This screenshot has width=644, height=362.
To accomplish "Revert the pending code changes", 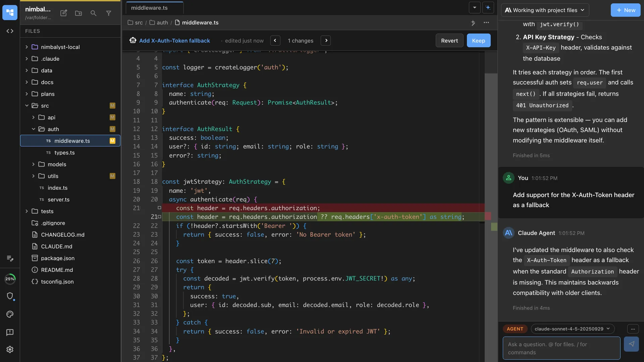I will pyautogui.click(x=449, y=40).
